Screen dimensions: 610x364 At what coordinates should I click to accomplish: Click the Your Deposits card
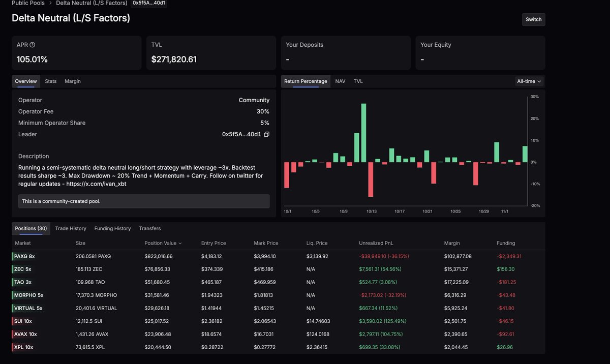[346, 53]
